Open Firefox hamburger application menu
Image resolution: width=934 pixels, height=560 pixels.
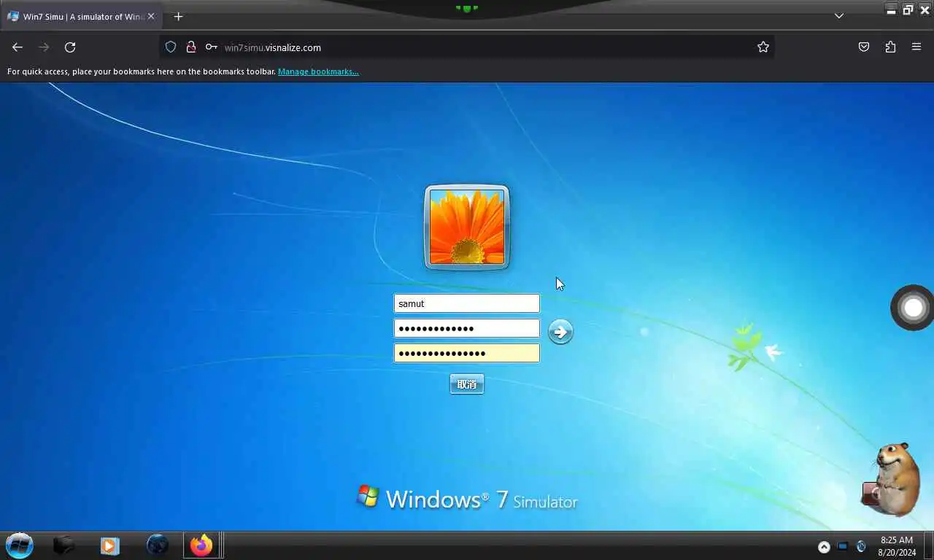point(916,47)
